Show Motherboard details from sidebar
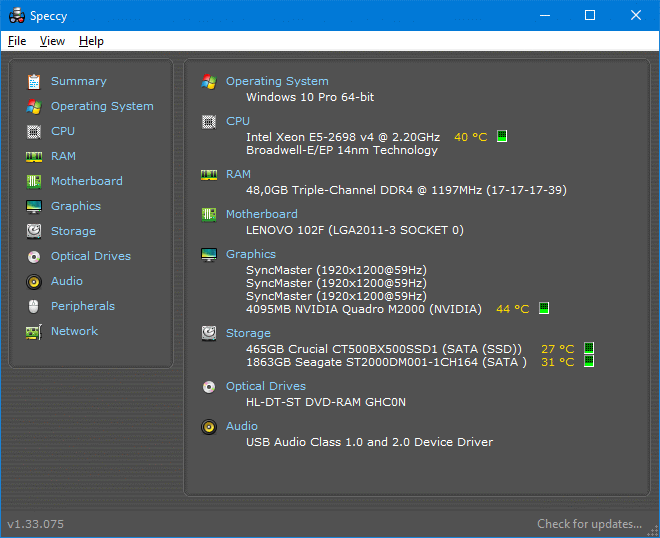Viewport: 660px width, 538px height. point(87,181)
